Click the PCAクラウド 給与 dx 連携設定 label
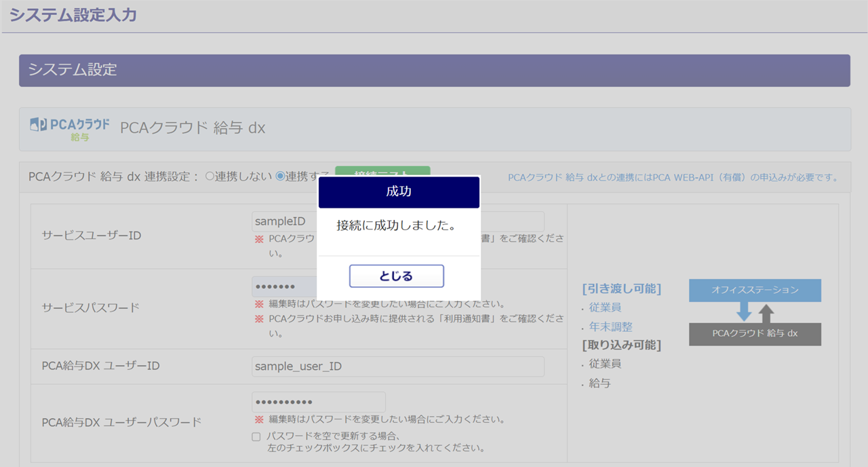The image size is (868, 467). [x=114, y=176]
